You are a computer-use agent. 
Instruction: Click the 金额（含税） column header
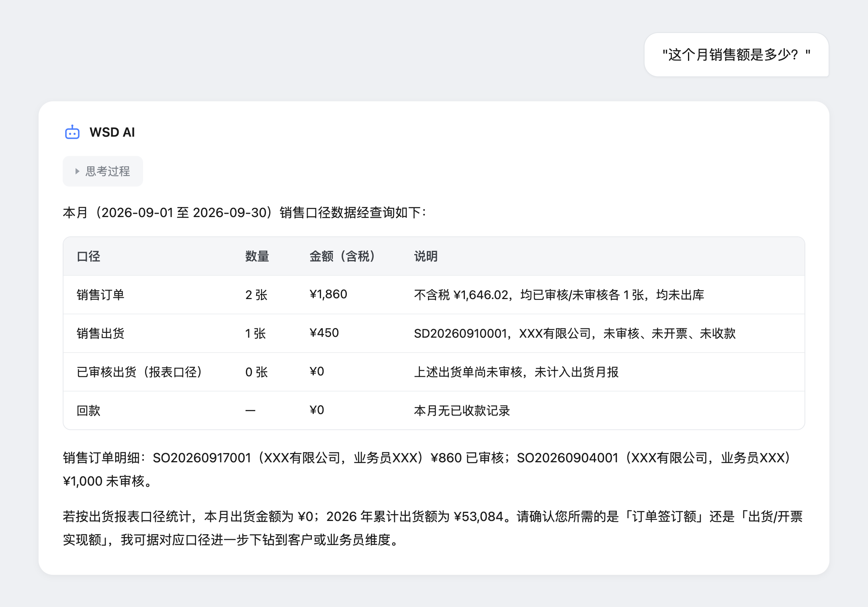(342, 256)
